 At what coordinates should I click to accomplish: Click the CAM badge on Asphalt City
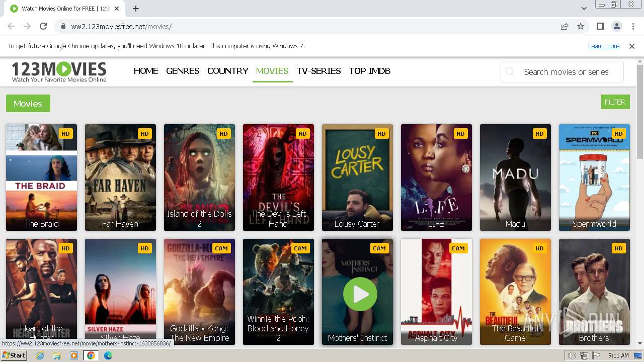[458, 248]
